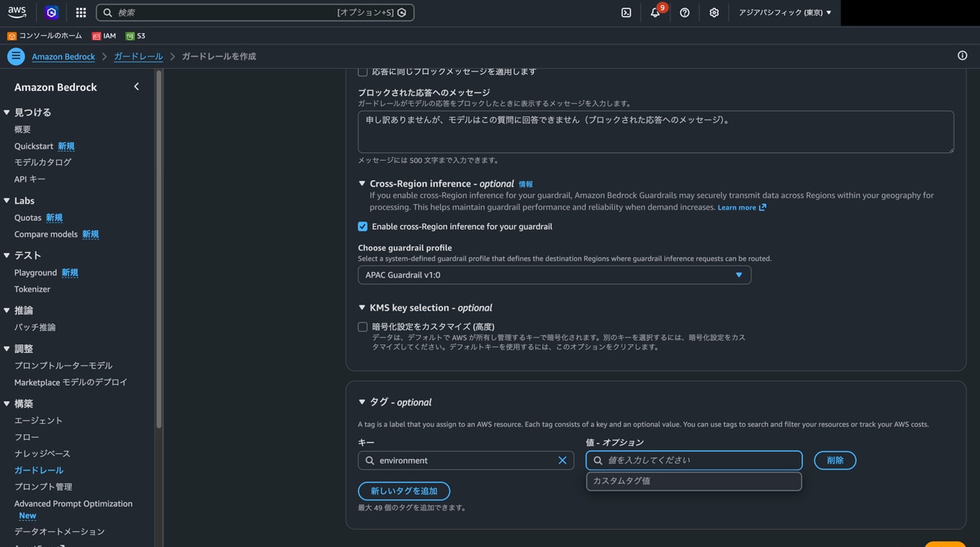The height and width of the screenshot is (547, 980).
Task: Open エージェント in the sidebar
Action: [x=38, y=421]
